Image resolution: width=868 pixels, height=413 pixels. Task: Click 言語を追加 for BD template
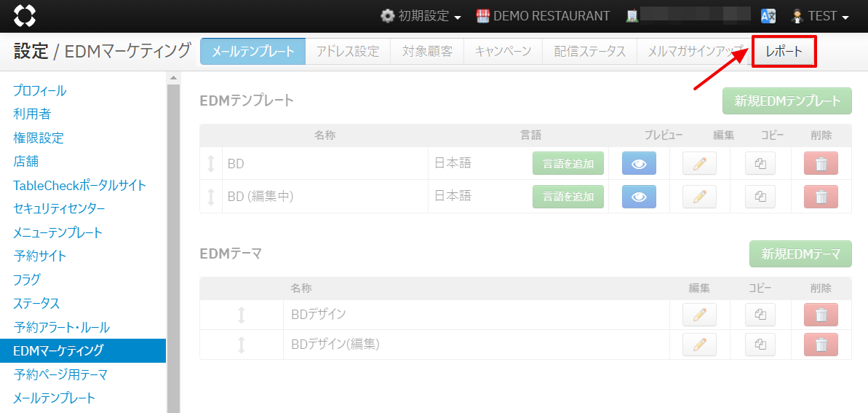point(568,164)
